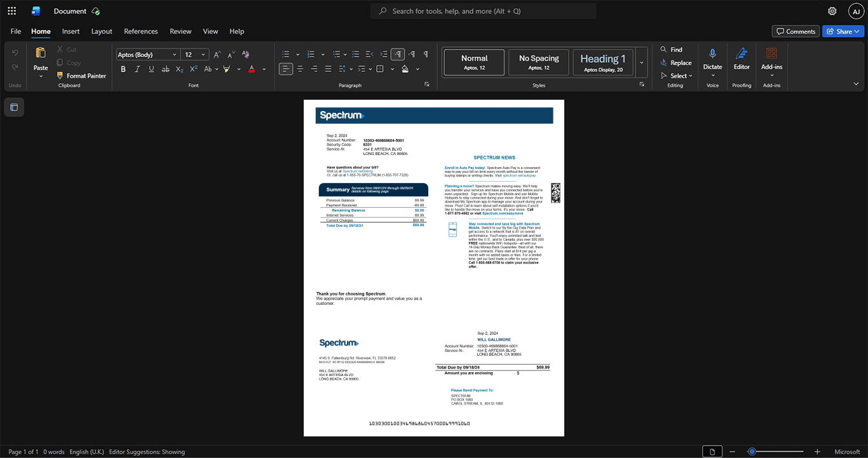The image size is (868, 458).
Task: Open the File menu
Action: click(x=16, y=31)
